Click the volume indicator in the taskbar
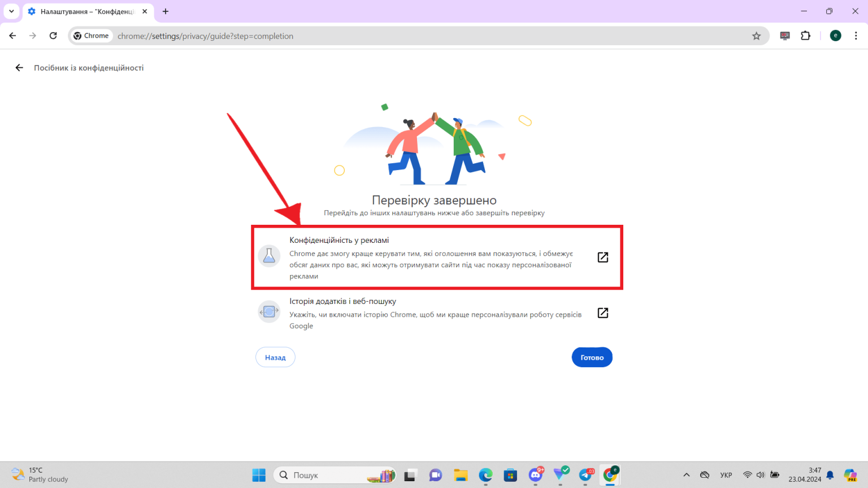Viewport: 868px width, 488px height. (x=760, y=474)
